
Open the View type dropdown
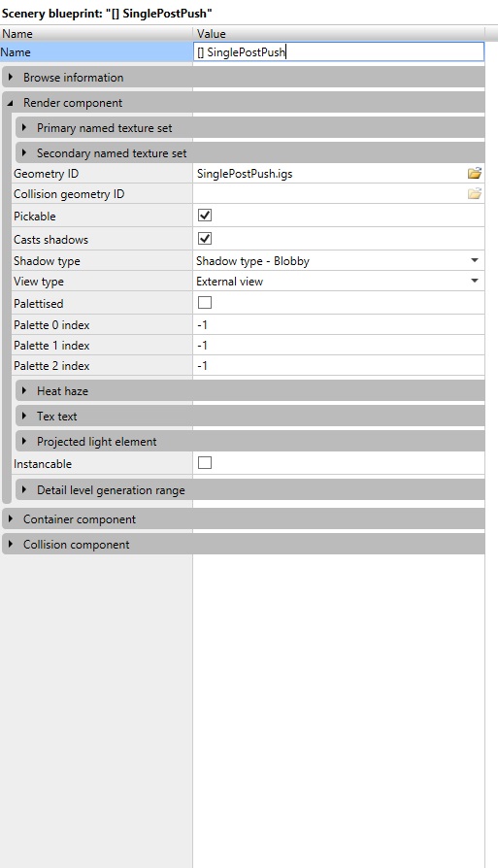coord(339,282)
